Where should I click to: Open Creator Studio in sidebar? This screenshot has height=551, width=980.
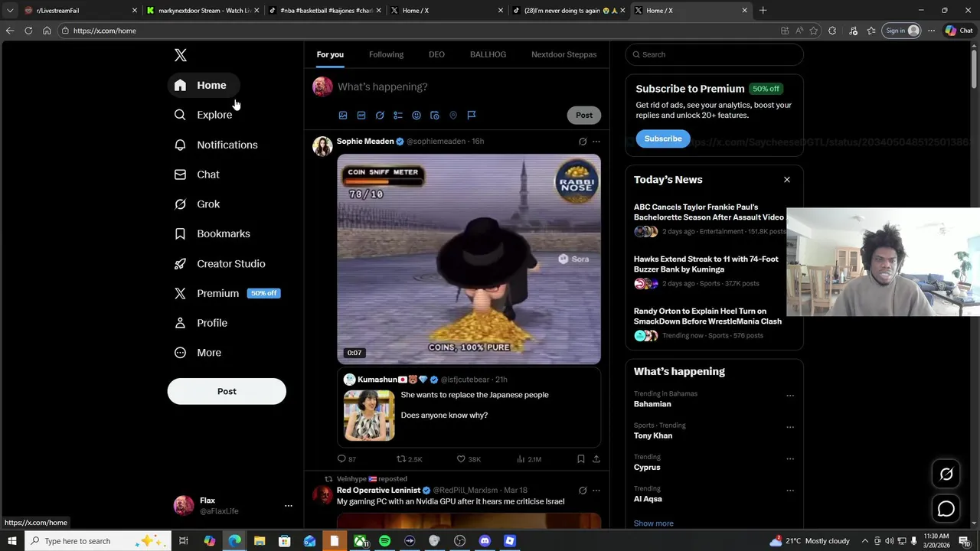coord(220,263)
